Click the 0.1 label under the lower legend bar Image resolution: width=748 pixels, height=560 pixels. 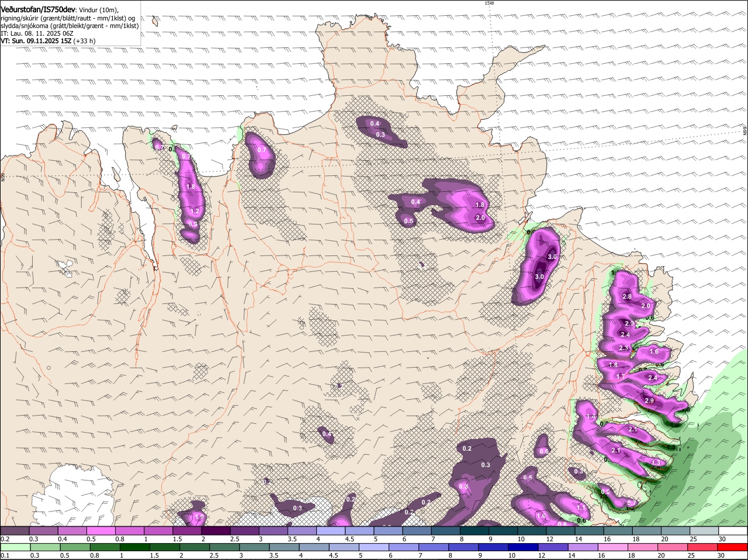[x=5, y=555]
